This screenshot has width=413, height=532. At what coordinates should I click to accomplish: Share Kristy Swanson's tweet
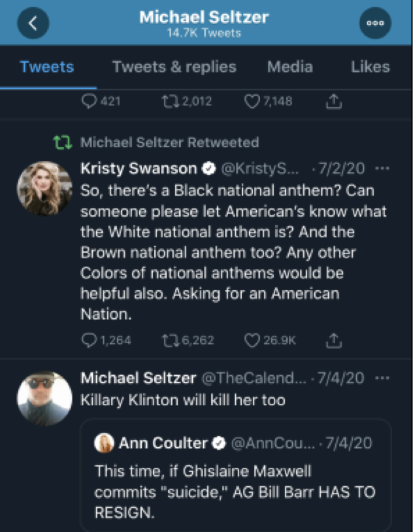pos(333,340)
